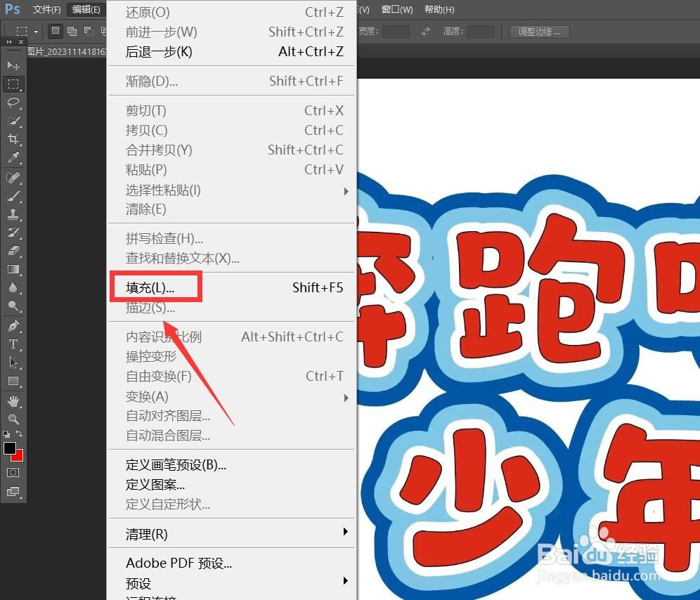Select the Blur tool

(13, 287)
